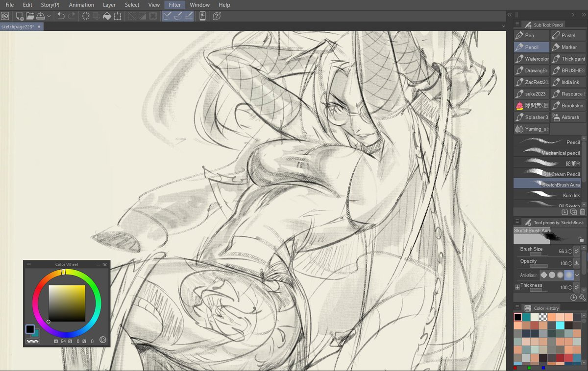Reset tool settings to default icon
Viewport: 588px width, 371px height.
tap(574, 297)
